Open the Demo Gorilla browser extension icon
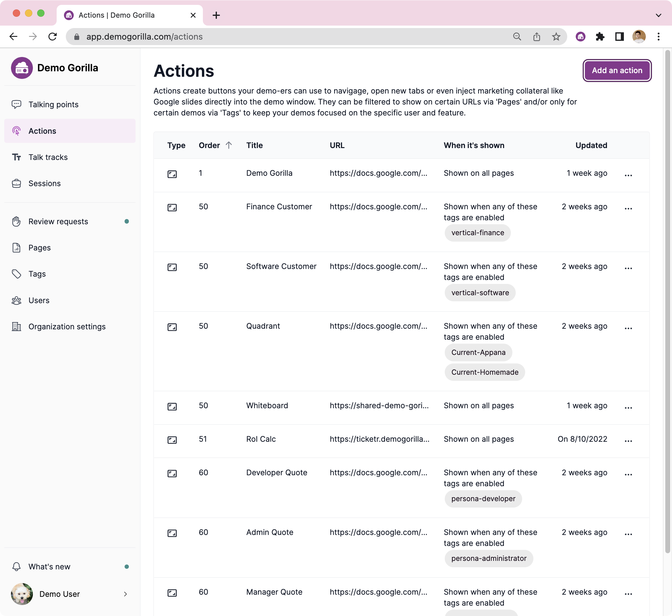The image size is (672, 616). coord(580,37)
